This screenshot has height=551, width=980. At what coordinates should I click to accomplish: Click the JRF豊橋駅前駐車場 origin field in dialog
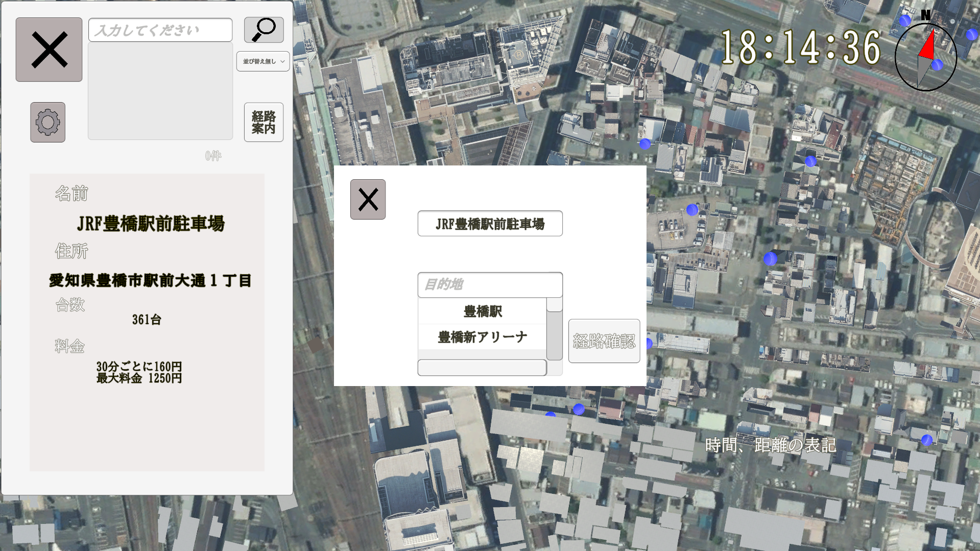pyautogui.click(x=490, y=224)
